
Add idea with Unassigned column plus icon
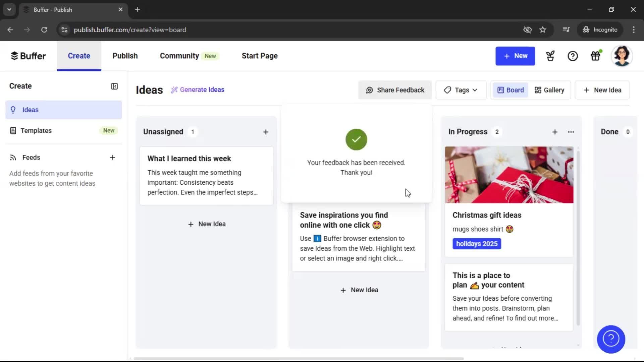266,132
